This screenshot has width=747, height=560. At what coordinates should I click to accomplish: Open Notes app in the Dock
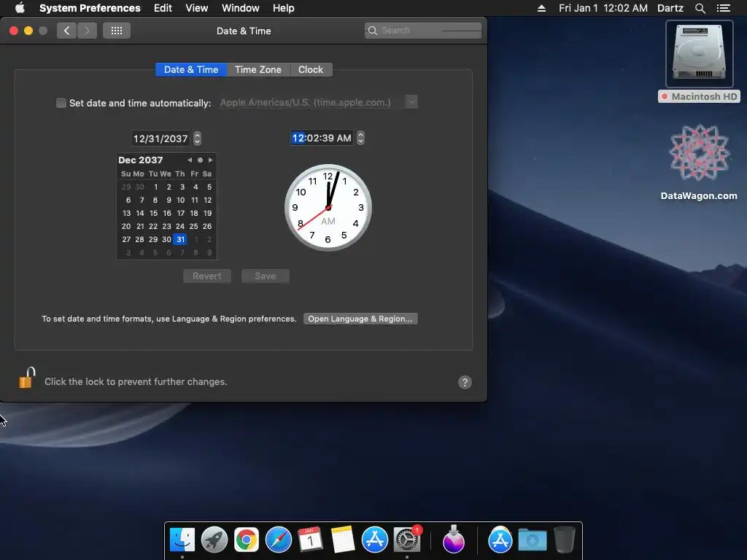tap(343, 540)
